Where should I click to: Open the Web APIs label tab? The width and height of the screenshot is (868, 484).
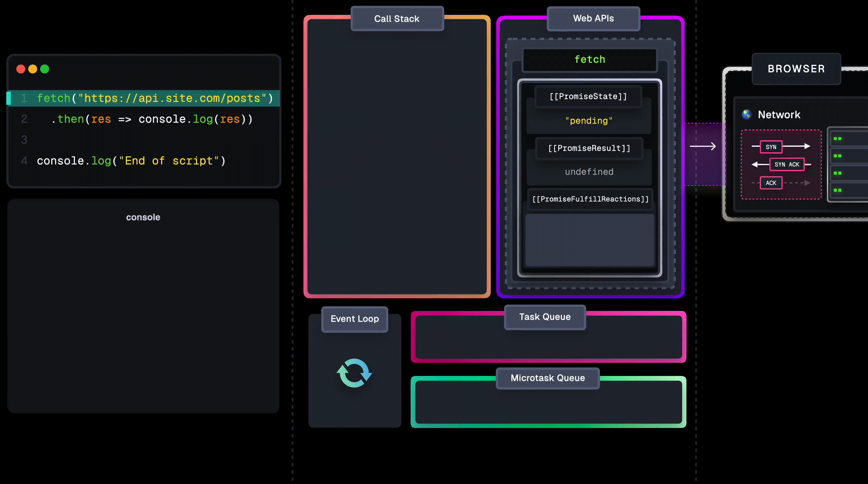[593, 19]
